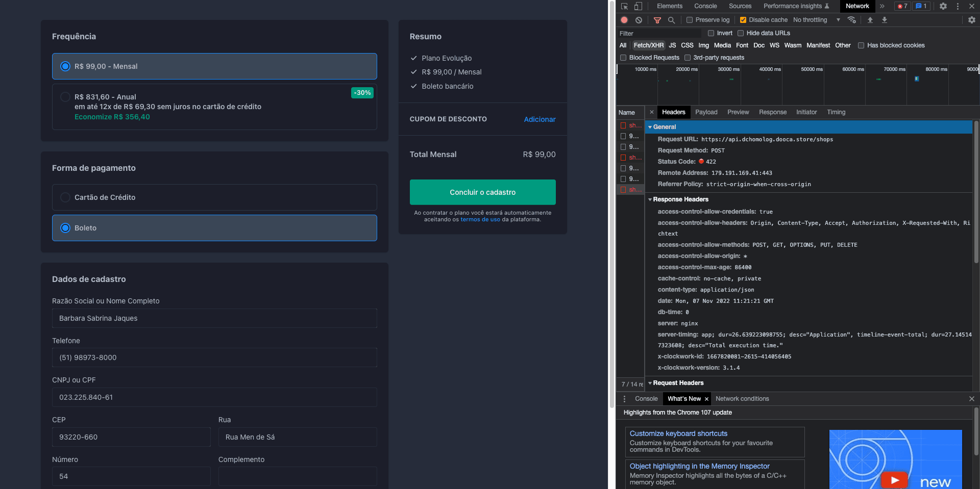Open the Payload tab

tap(706, 112)
